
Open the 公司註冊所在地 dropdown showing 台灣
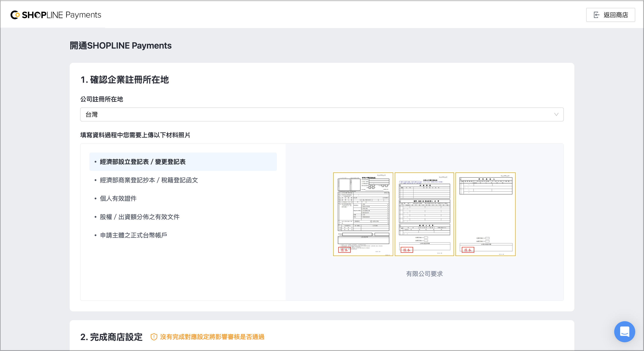pyautogui.click(x=322, y=114)
